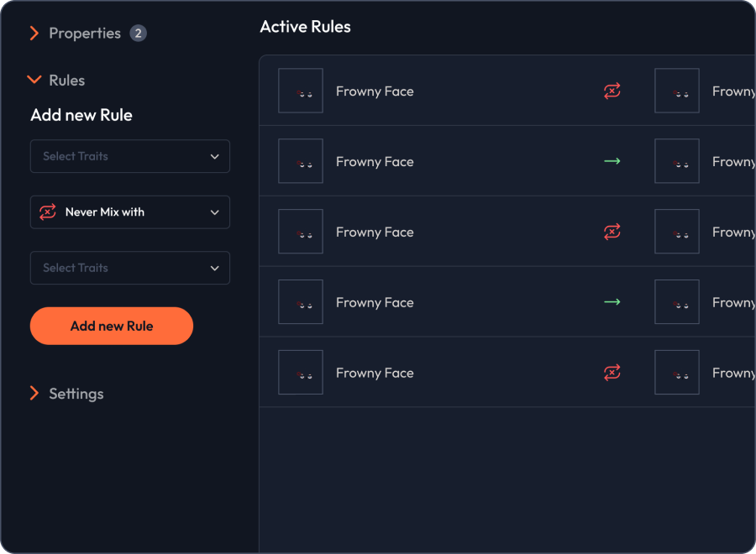Click fifth row's left Frowny Face thumbnail

[x=301, y=373]
